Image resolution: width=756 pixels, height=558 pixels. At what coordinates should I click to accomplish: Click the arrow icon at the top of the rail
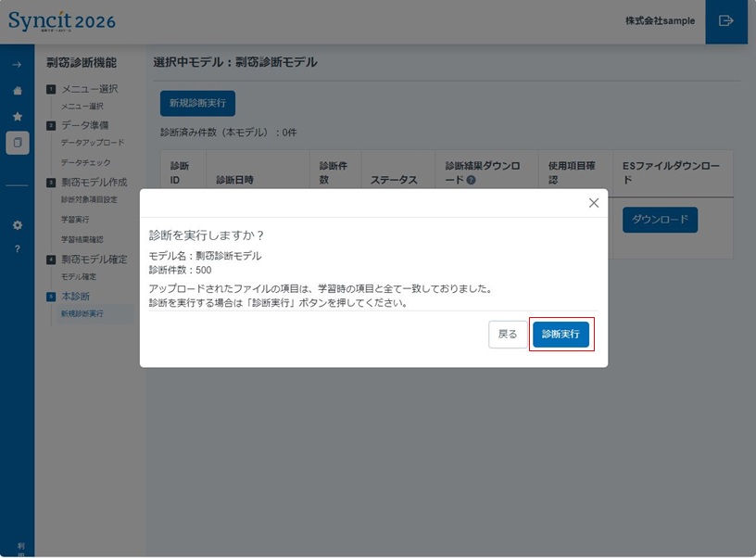[15, 66]
